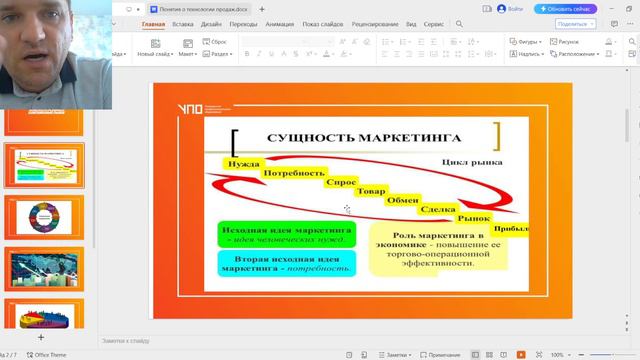Viewport: 640px width, 360px height.
Task: Select the Понятие о технологии продаж document tab
Action: (x=200, y=9)
